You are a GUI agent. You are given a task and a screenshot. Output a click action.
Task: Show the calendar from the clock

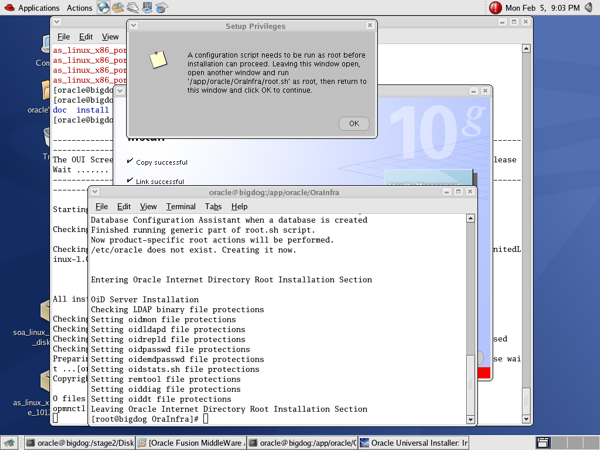click(x=542, y=8)
